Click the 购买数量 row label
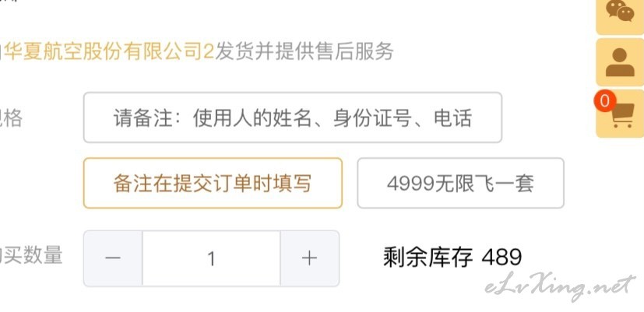Viewport: 644px width, 312px height. pyautogui.click(x=31, y=255)
